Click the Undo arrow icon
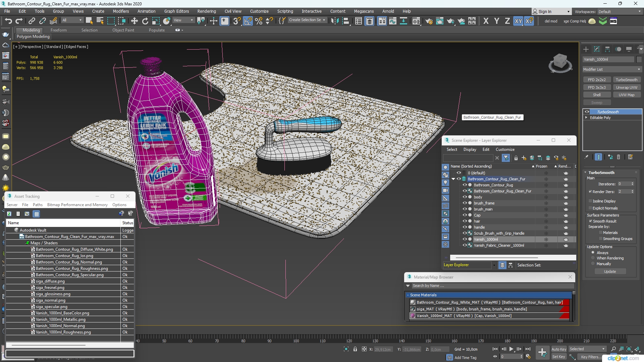The height and width of the screenshot is (362, 644). coord(8,21)
